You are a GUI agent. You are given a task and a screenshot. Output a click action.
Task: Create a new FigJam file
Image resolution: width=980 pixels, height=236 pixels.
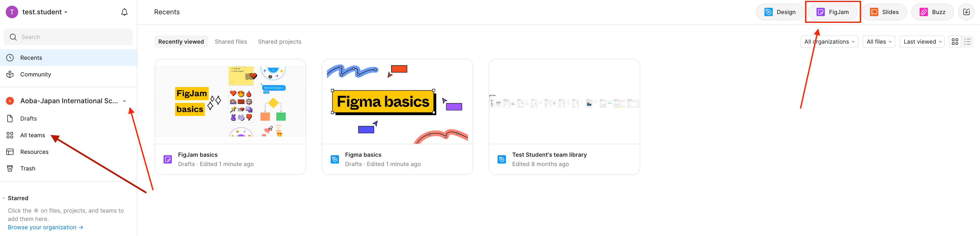click(x=832, y=12)
